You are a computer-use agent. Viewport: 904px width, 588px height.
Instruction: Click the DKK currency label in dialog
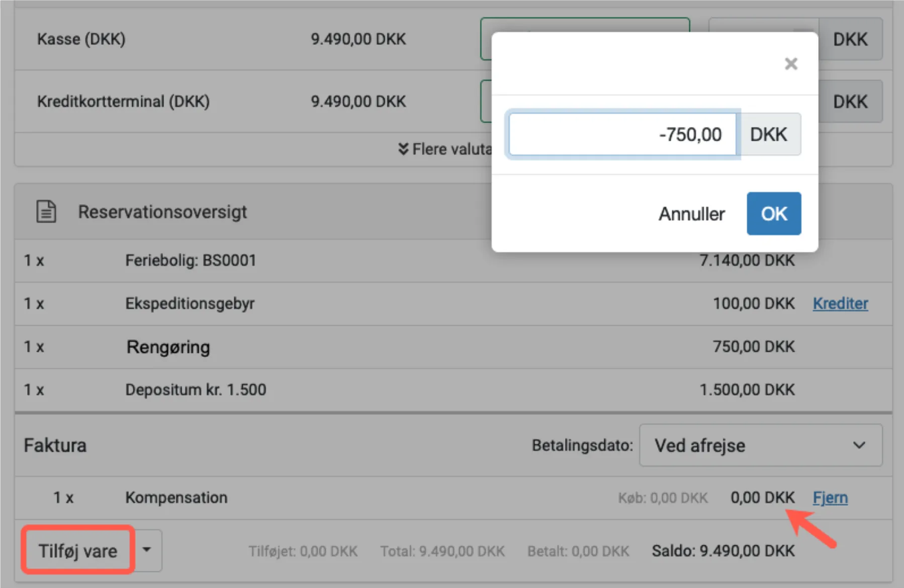[x=768, y=135]
